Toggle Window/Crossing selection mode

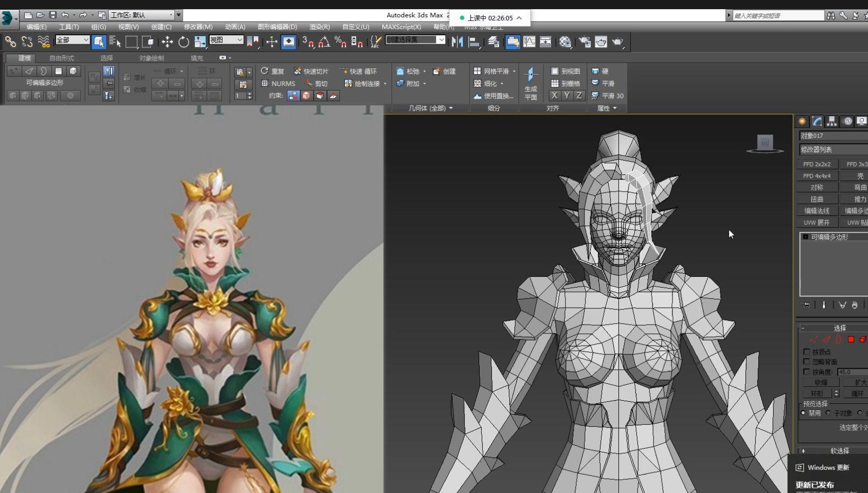pos(148,42)
